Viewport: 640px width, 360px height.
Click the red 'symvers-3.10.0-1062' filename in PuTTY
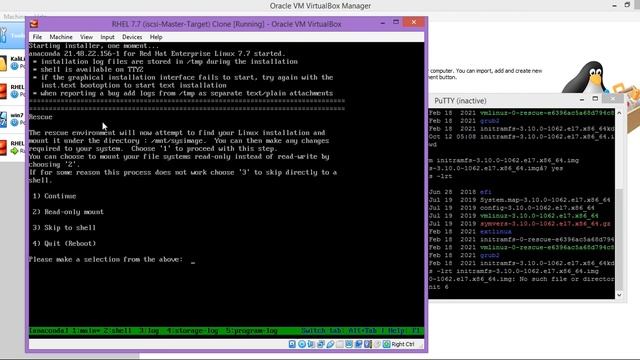pos(545,224)
